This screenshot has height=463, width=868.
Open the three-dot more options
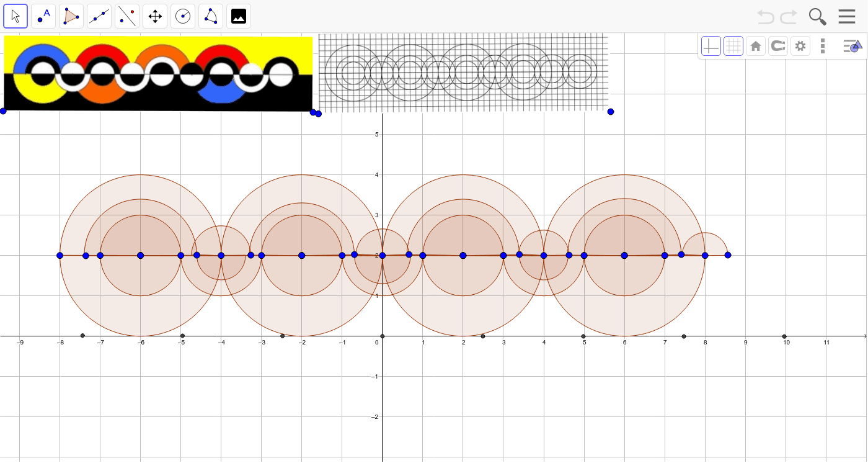point(823,46)
